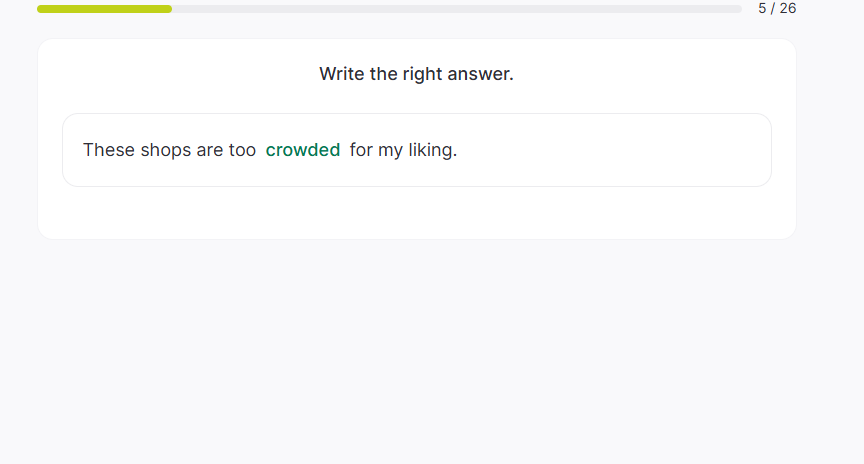Viewport: 864px width, 464px height.
Task: Click the word "my" in the sentence
Action: click(x=390, y=150)
